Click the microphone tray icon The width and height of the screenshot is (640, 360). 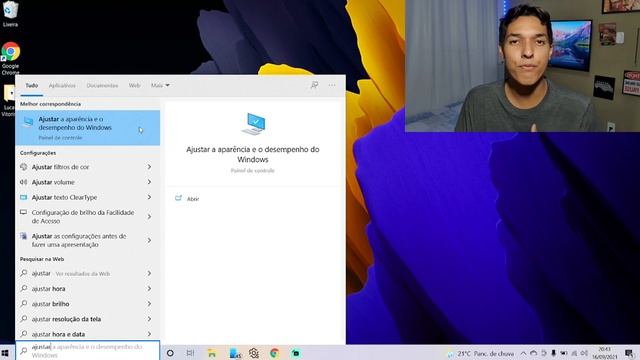[553, 353]
